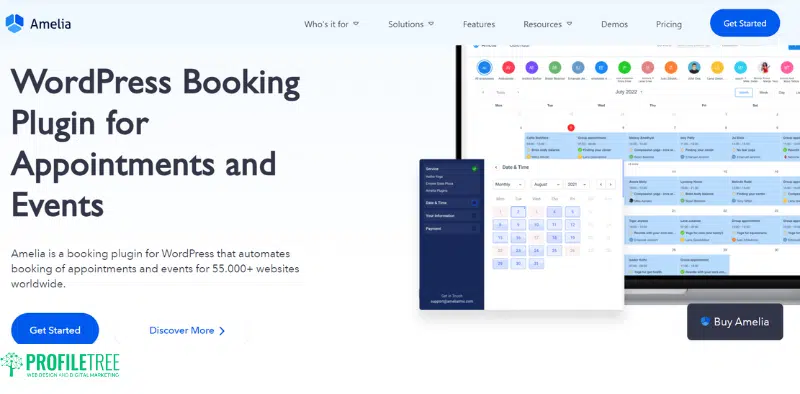Viewport: 800px width, 394px height.
Task: Go to the Features page
Action: coord(479,24)
